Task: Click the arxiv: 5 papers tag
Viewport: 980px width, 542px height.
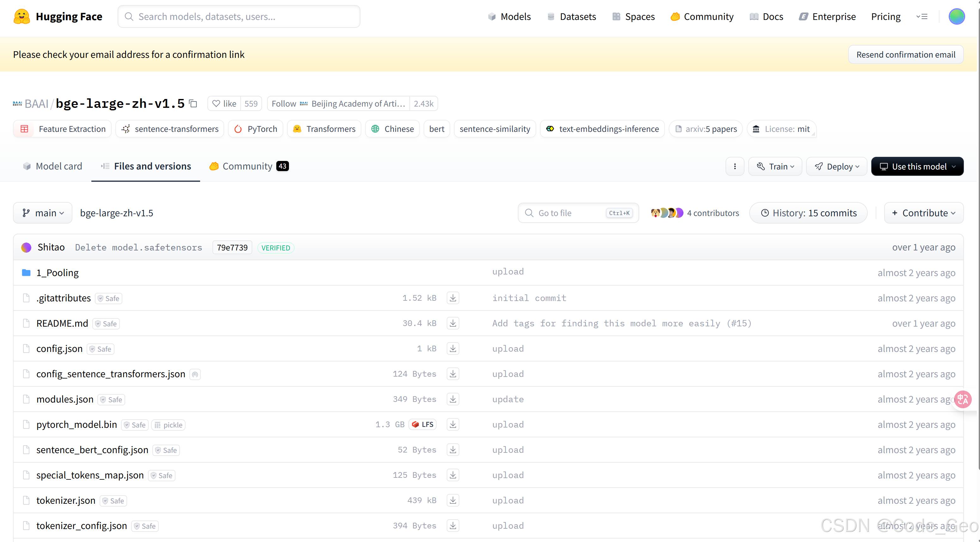Action: click(706, 129)
